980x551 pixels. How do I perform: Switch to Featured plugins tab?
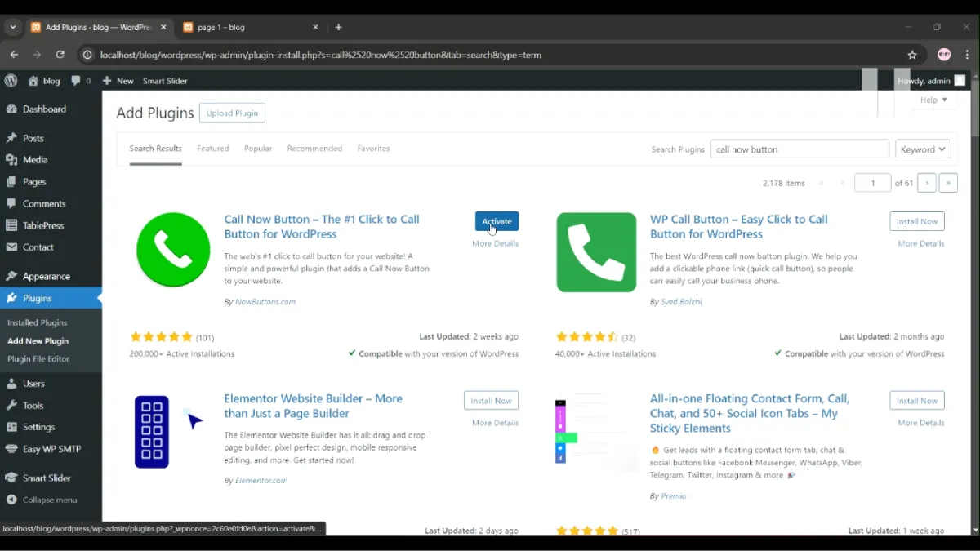coord(213,149)
